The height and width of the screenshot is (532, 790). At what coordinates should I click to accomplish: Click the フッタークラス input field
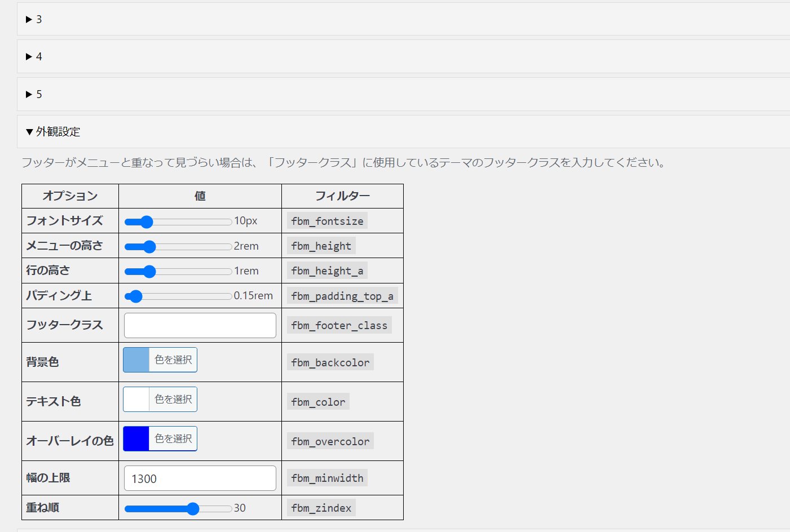tap(200, 325)
